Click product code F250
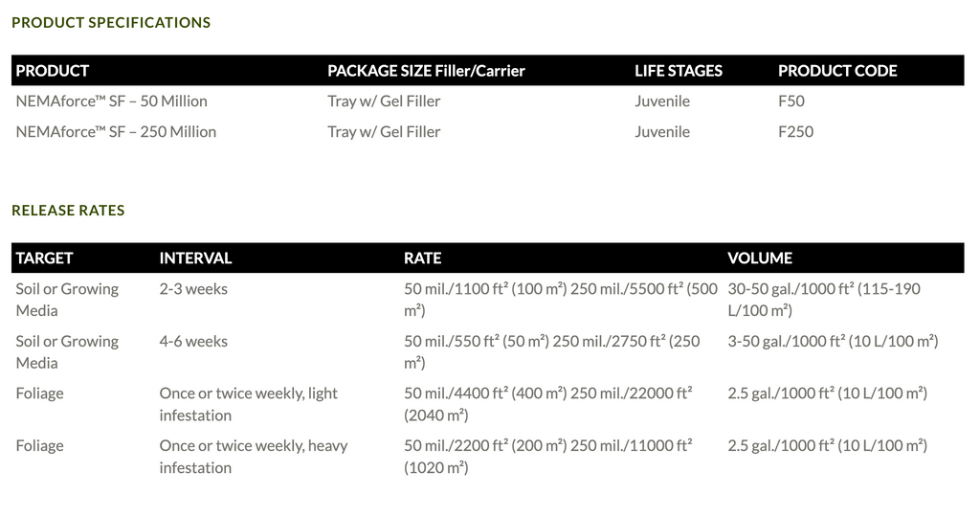 [795, 132]
